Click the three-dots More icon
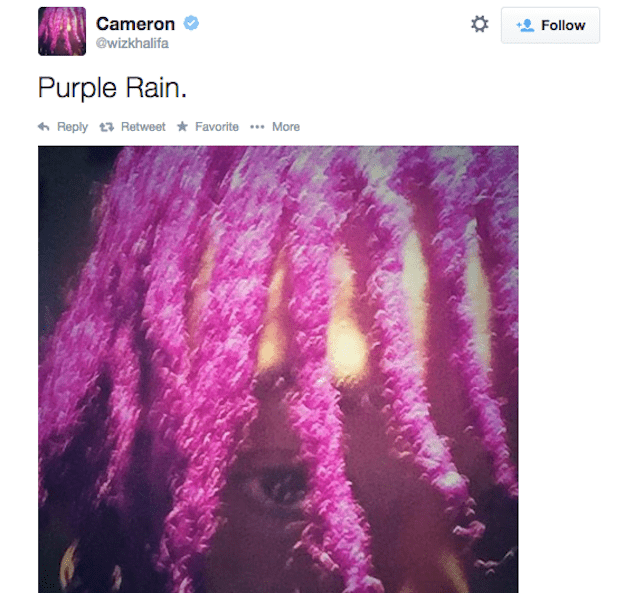 point(257,127)
